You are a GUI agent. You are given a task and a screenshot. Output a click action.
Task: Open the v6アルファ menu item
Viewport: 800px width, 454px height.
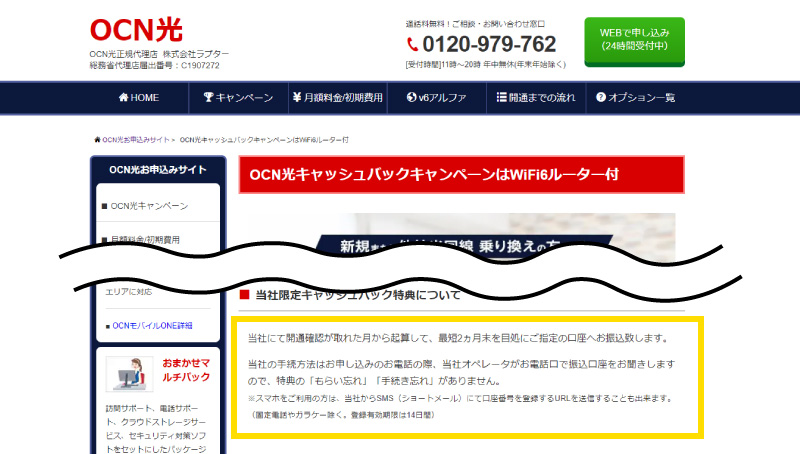437,97
